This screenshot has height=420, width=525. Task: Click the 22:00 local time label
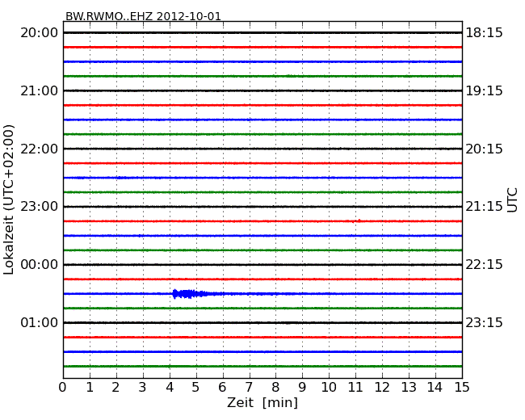[x=40, y=149]
